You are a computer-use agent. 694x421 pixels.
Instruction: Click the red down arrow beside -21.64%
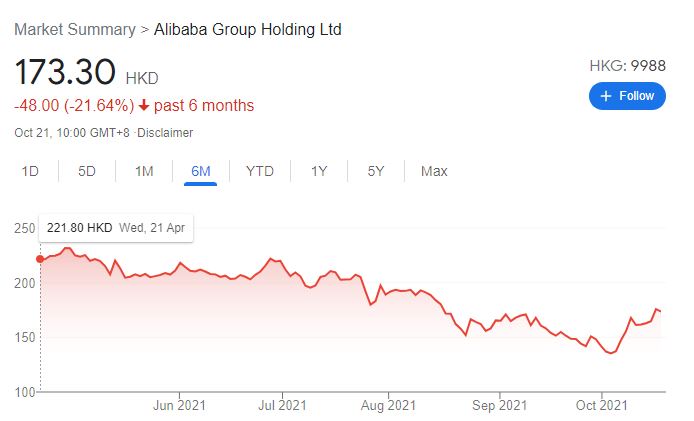(143, 106)
